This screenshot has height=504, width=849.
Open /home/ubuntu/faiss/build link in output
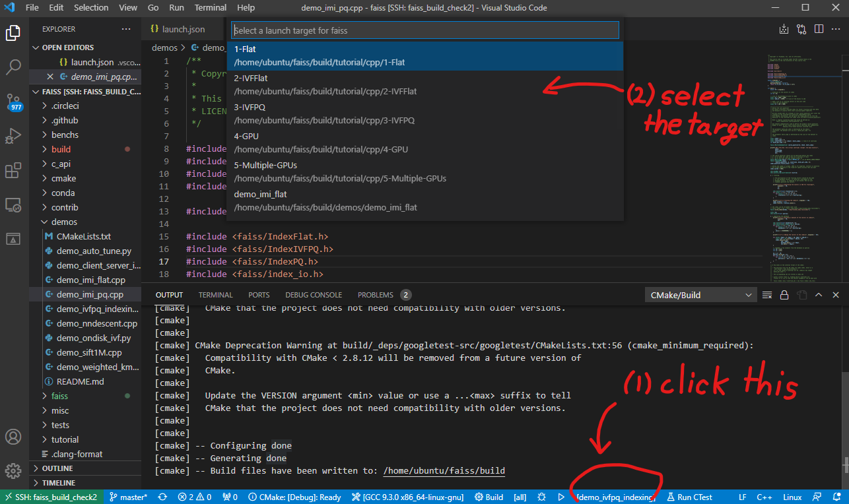point(444,471)
